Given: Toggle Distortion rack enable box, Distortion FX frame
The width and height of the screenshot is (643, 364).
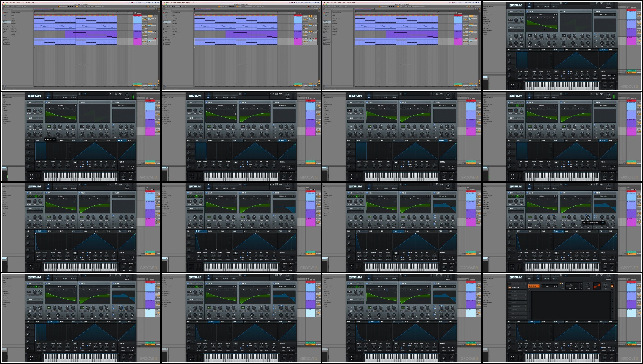Looking at the screenshot, I should (x=510, y=288).
